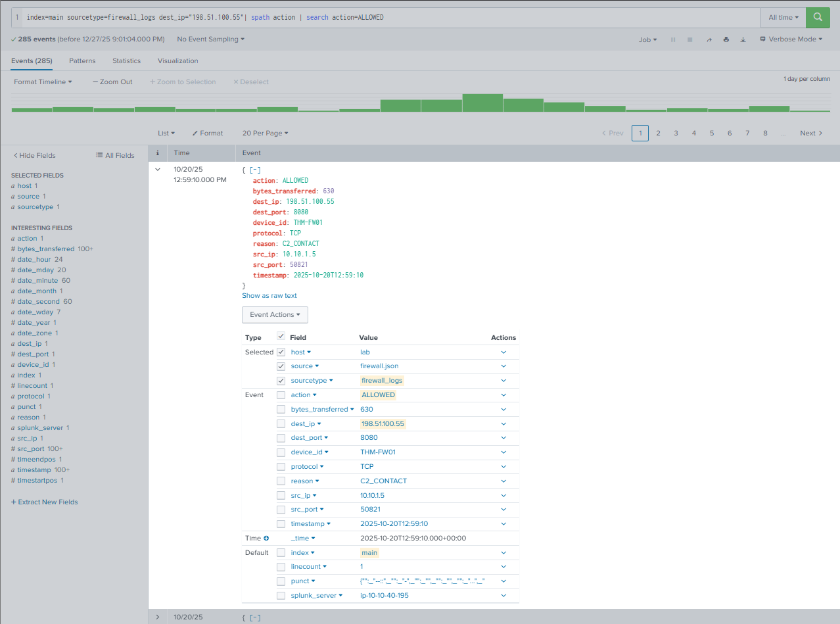Uncheck the host selected field checkbox
The height and width of the screenshot is (624, 840).
point(281,352)
